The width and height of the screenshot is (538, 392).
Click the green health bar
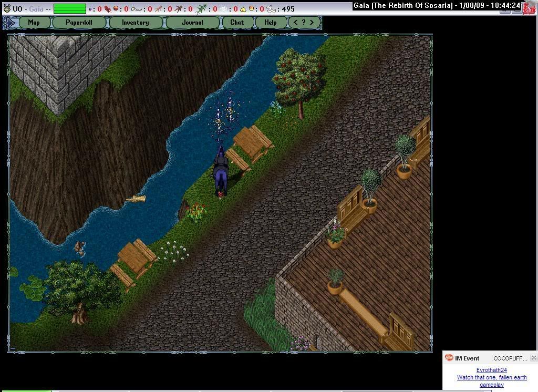pos(70,8)
